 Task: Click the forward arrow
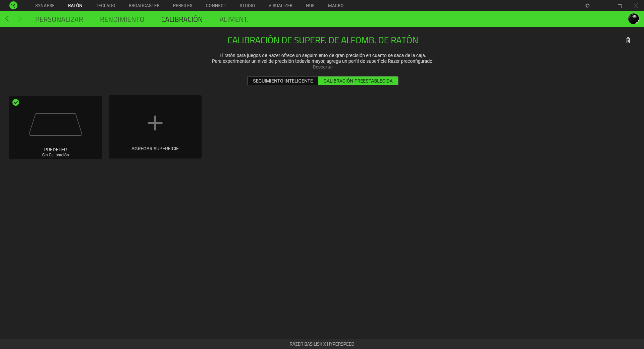[x=20, y=19]
